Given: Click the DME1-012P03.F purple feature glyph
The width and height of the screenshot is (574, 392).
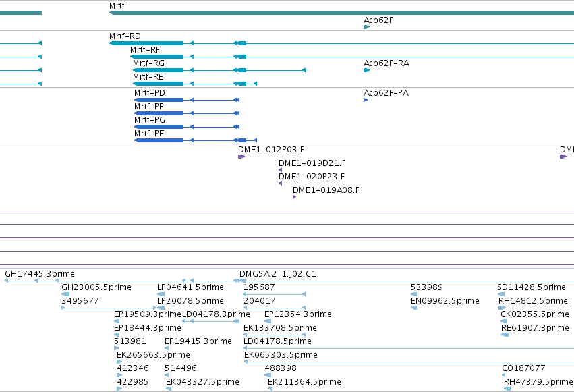Looking at the screenshot, I should point(241,157).
